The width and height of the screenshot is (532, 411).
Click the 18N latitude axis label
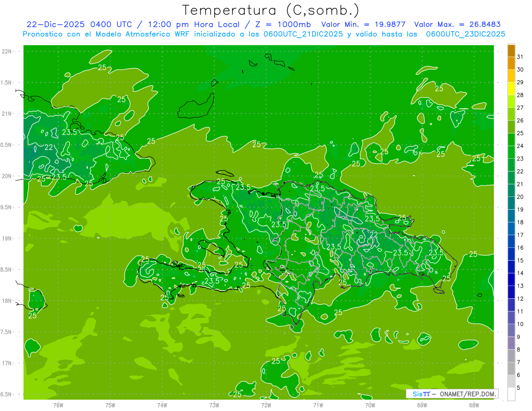pyautogui.click(x=8, y=301)
